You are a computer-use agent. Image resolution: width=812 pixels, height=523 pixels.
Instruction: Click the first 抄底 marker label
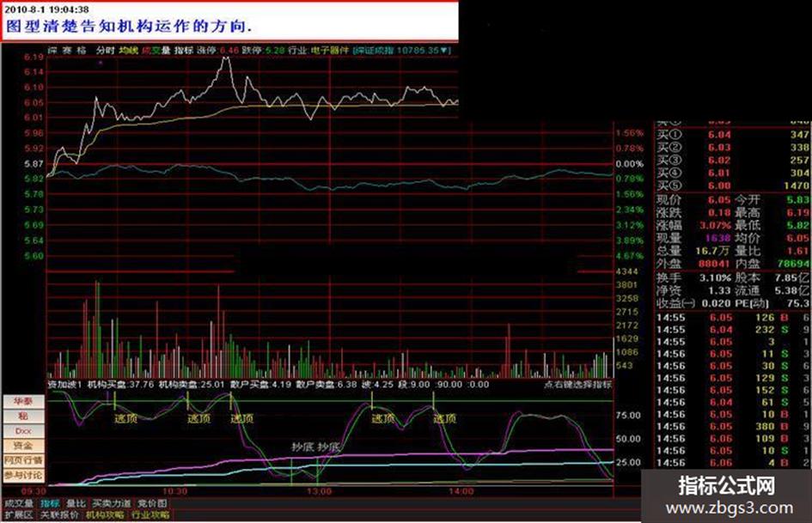point(302,447)
